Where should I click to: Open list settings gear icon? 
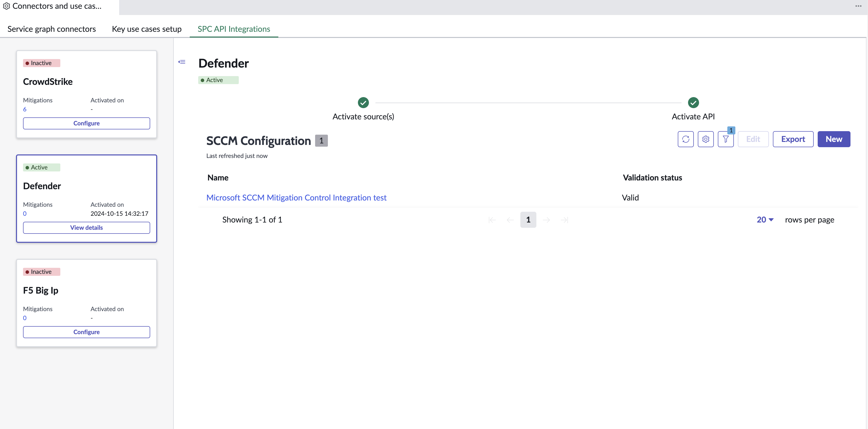[706, 139]
